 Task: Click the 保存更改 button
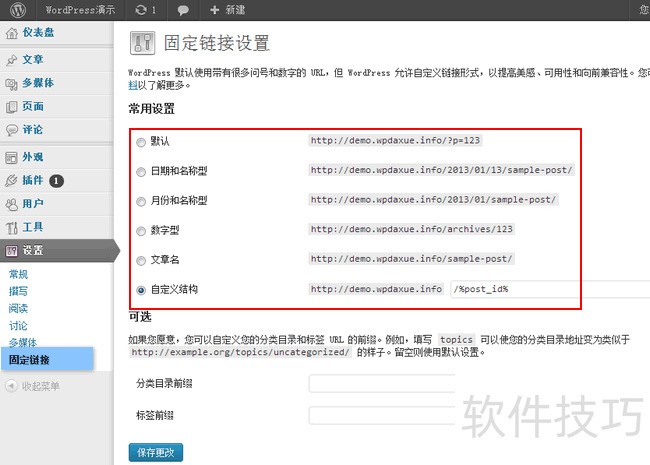coord(155,452)
